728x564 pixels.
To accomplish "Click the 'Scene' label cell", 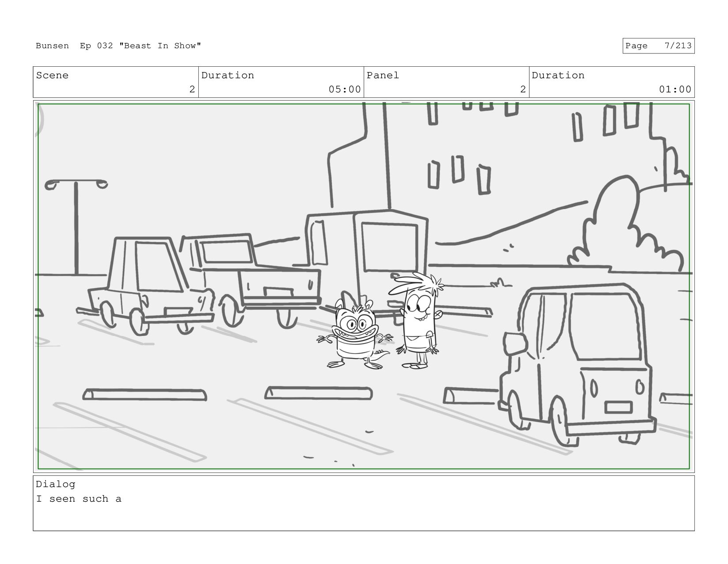I will 116,82.
